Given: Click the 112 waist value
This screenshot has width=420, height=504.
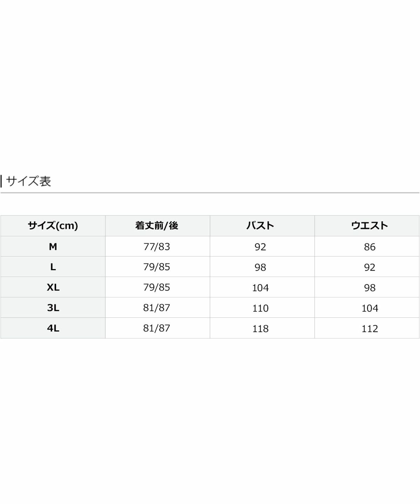Looking at the screenshot, I should click(370, 329).
